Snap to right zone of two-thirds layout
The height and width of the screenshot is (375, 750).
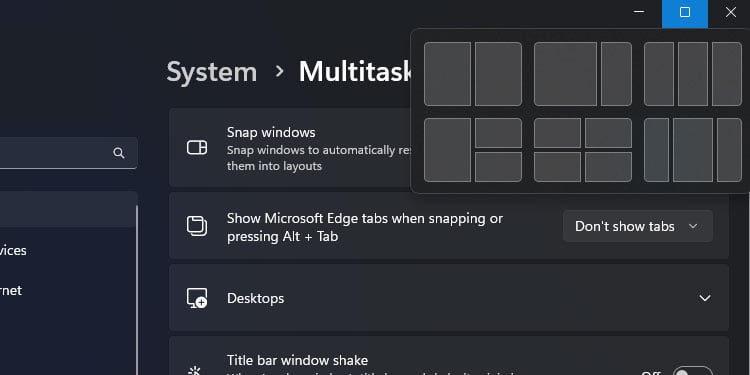click(x=616, y=74)
